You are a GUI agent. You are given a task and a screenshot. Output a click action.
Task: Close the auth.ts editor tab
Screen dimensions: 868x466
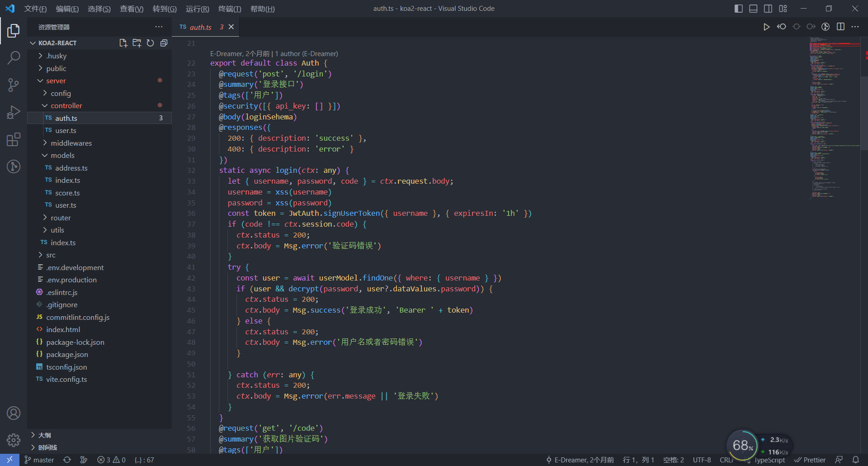pos(231,27)
